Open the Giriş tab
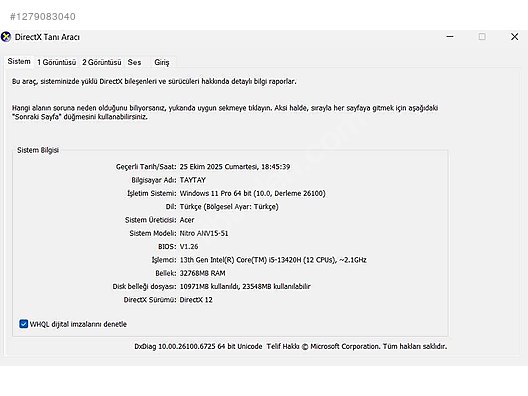 click(162, 62)
